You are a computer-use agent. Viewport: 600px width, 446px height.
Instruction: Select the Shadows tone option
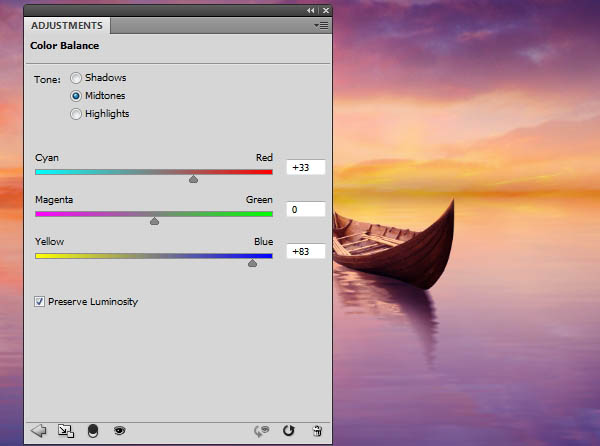(76, 78)
